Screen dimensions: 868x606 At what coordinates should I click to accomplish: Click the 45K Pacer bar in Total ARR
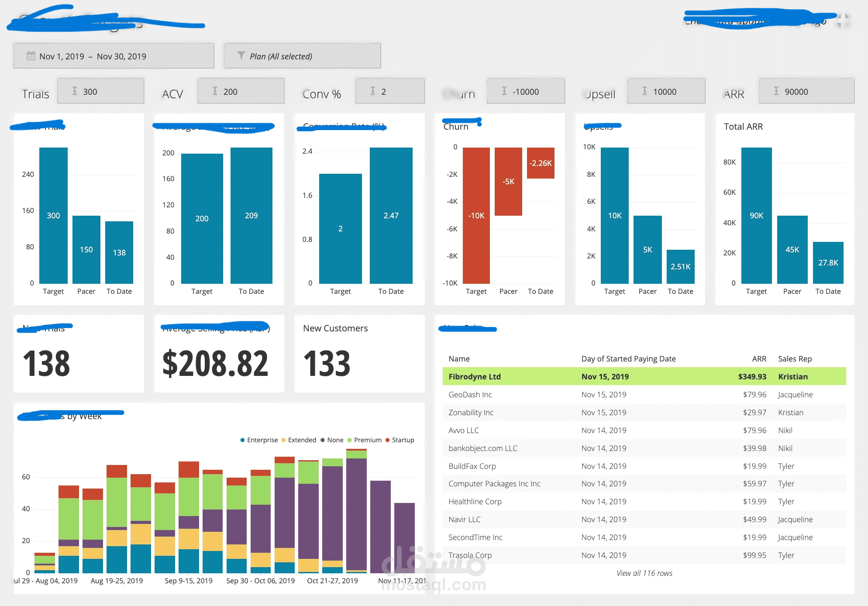point(792,250)
